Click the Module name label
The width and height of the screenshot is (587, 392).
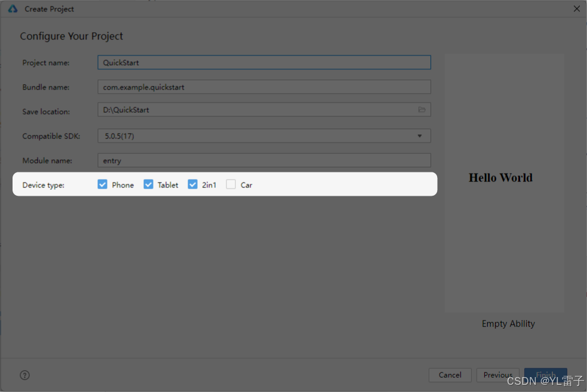tap(47, 160)
